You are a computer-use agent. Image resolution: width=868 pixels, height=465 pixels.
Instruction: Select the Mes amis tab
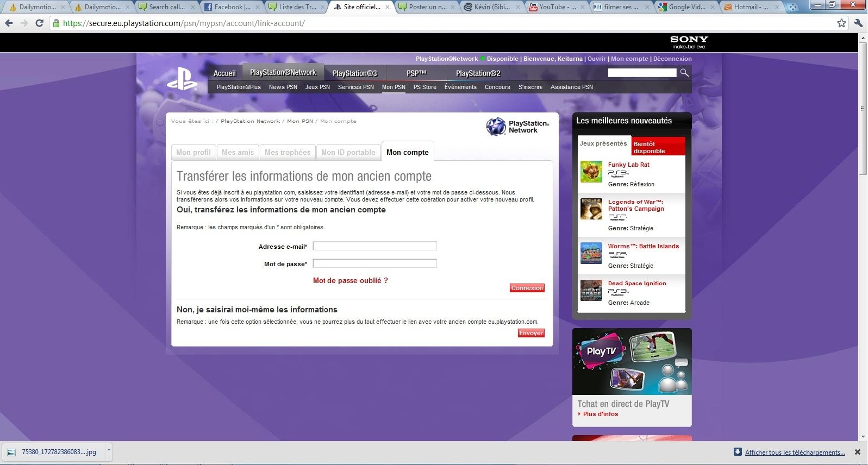point(238,152)
